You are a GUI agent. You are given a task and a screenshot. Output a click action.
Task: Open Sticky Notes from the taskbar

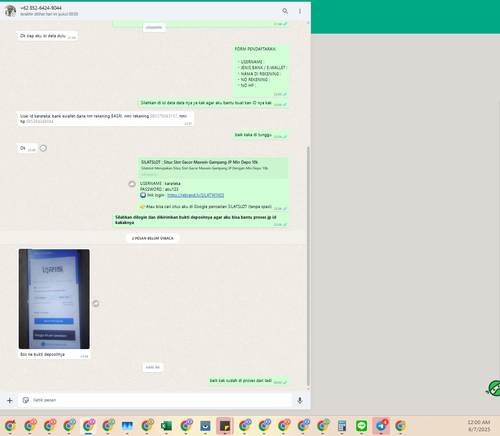click(x=225, y=426)
